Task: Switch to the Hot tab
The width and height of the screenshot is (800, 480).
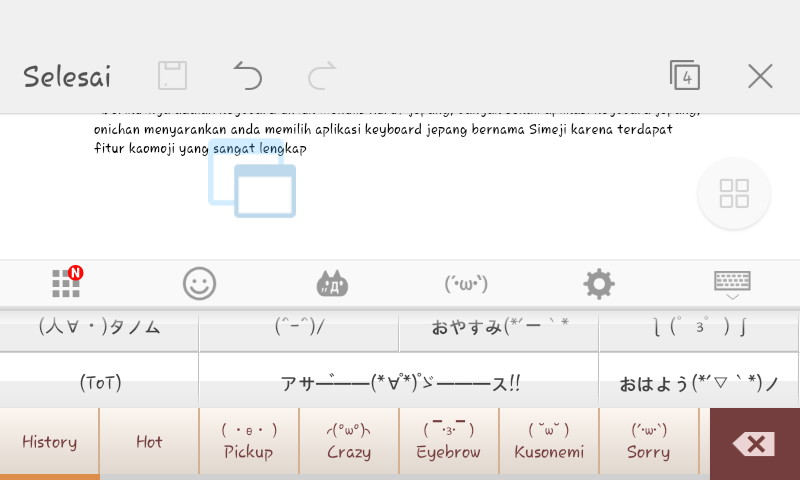Action: pyautogui.click(x=149, y=442)
